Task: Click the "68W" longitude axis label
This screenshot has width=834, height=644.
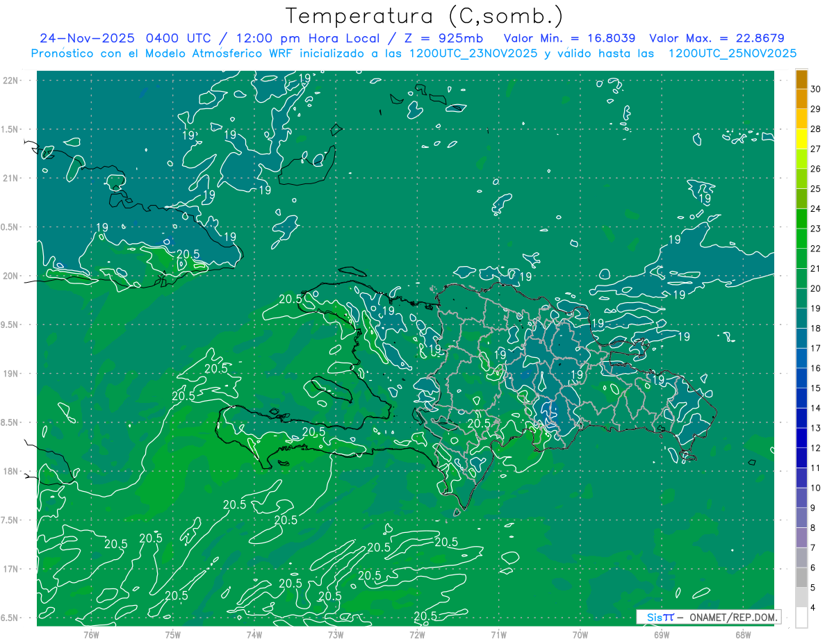Action: coord(743,634)
